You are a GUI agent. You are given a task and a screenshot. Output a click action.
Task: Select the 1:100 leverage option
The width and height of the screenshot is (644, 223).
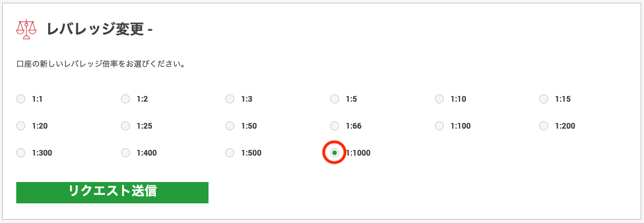click(x=439, y=126)
